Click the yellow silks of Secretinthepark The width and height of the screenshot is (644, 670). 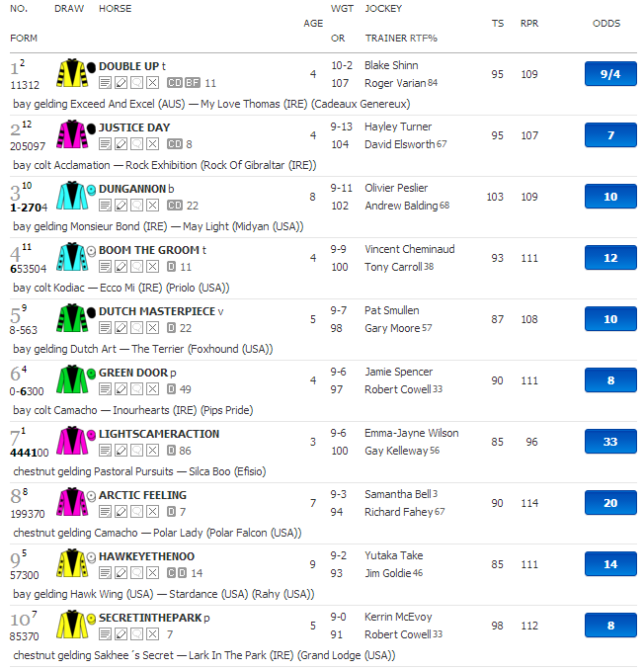coord(71,625)
